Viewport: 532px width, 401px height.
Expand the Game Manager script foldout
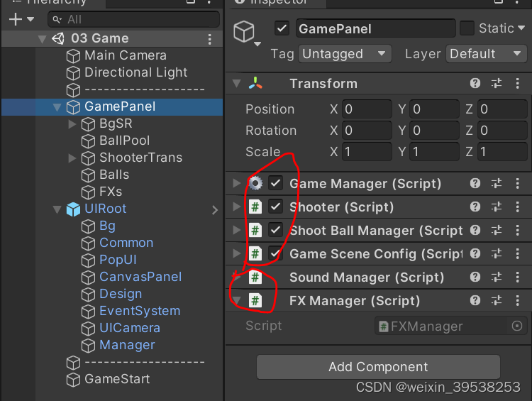(236, 183)
